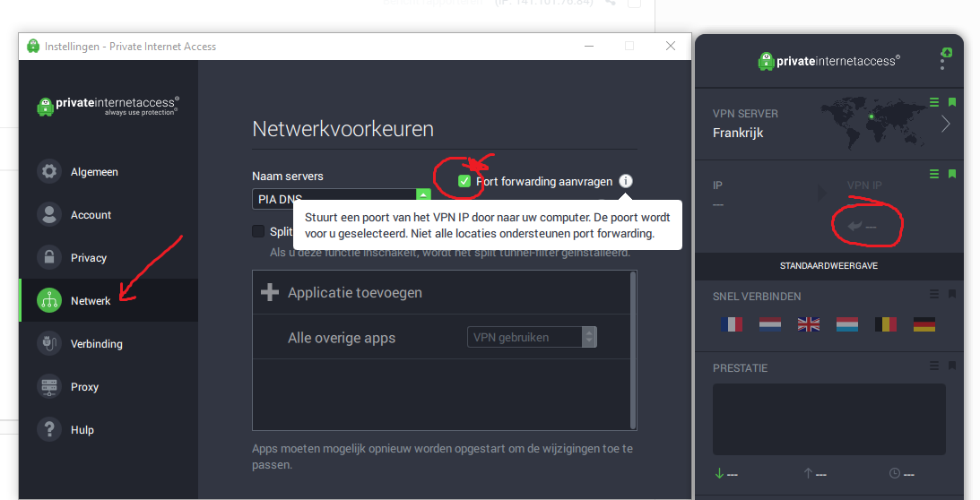
Task: Click the question mark icon beside Hulp
Action: (x=49, y=429)
